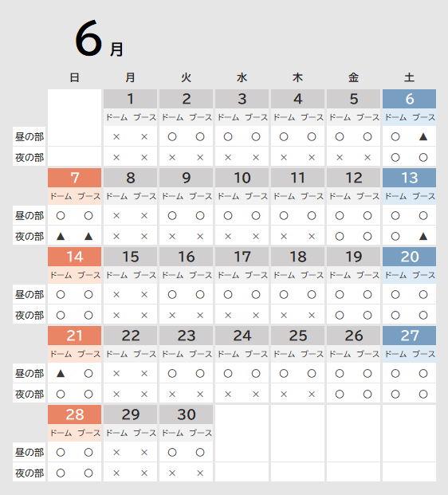Viewport: 448px width, 495px height.
Task: Select June 24 daytime booth circle
Action: point(256,374)
